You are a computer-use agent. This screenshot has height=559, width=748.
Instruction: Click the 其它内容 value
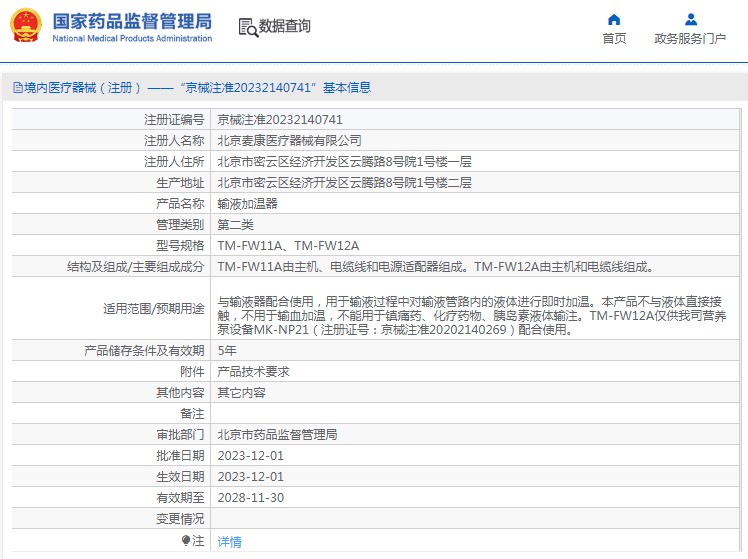point(241,393)
